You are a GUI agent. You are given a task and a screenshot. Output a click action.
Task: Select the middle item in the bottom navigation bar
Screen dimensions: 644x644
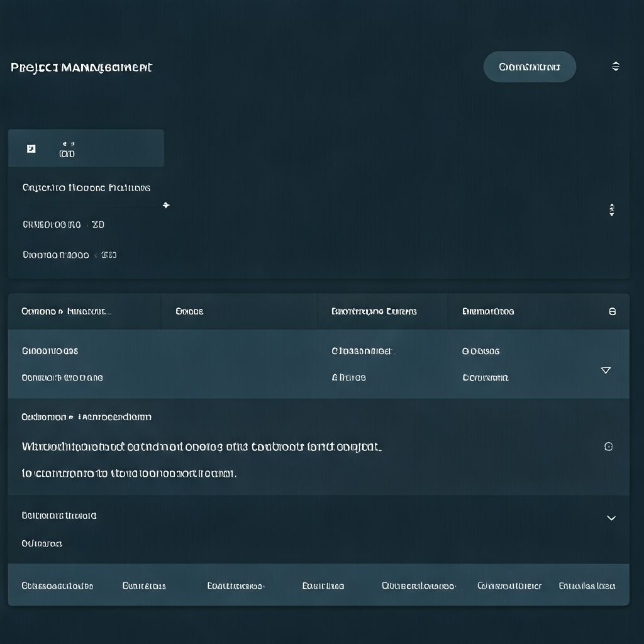coord(325,585)
